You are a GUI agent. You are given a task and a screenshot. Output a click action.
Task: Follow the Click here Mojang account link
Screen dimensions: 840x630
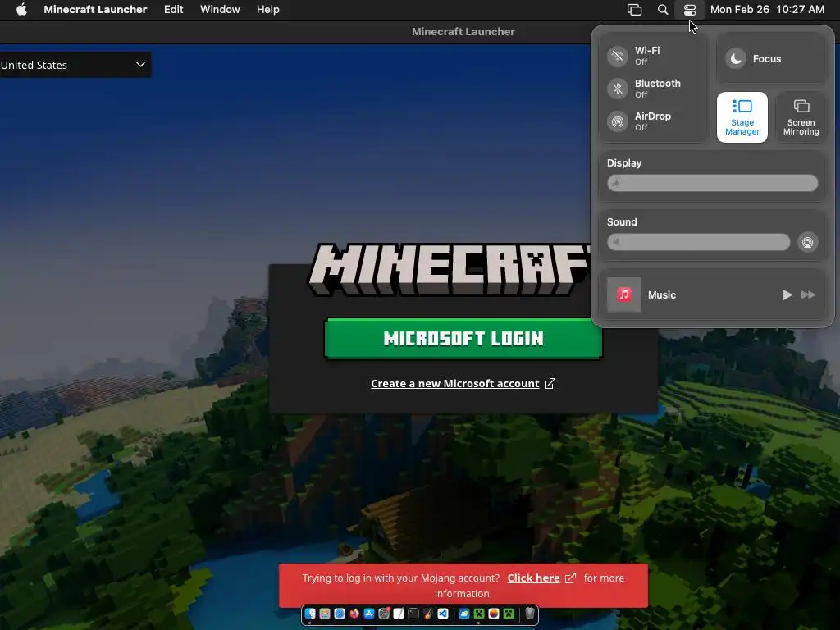pyautogui.click(x=533, y=578)
